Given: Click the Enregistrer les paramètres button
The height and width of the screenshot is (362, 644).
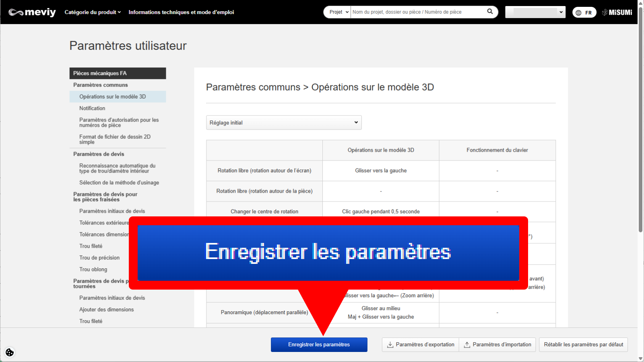Looking at the screenshot, I should (x=319, y=345).
